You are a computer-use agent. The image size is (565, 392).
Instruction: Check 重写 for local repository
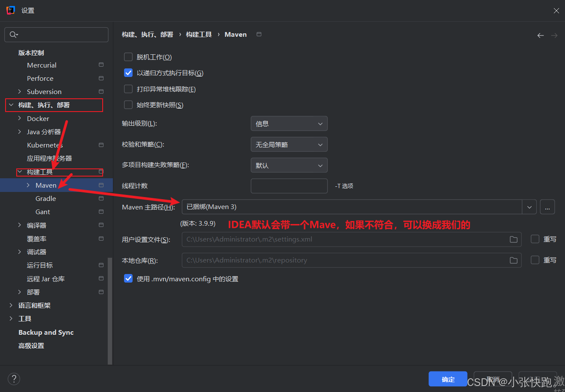[x=535, y=260]
